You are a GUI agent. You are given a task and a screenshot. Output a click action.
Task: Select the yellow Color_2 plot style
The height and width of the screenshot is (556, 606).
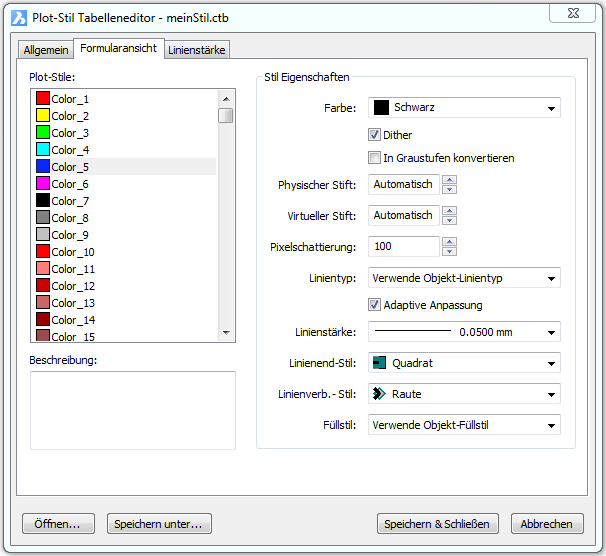point(70,116)
